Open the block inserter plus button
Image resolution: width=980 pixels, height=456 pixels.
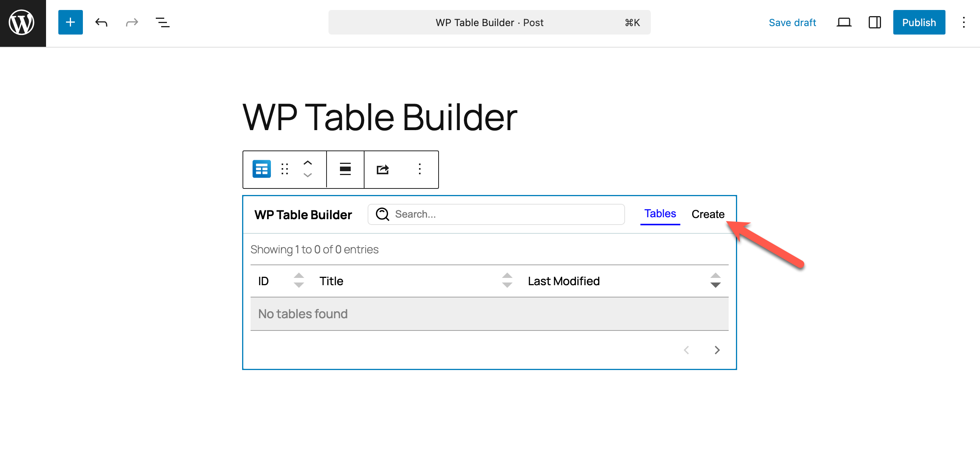[70, 23]
